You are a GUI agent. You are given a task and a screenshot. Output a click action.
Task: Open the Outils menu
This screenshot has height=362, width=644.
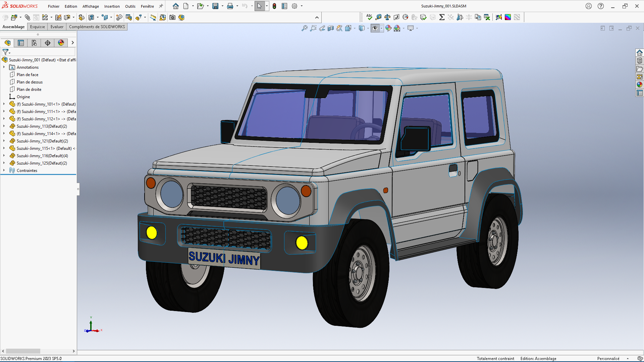coord(130,6)
